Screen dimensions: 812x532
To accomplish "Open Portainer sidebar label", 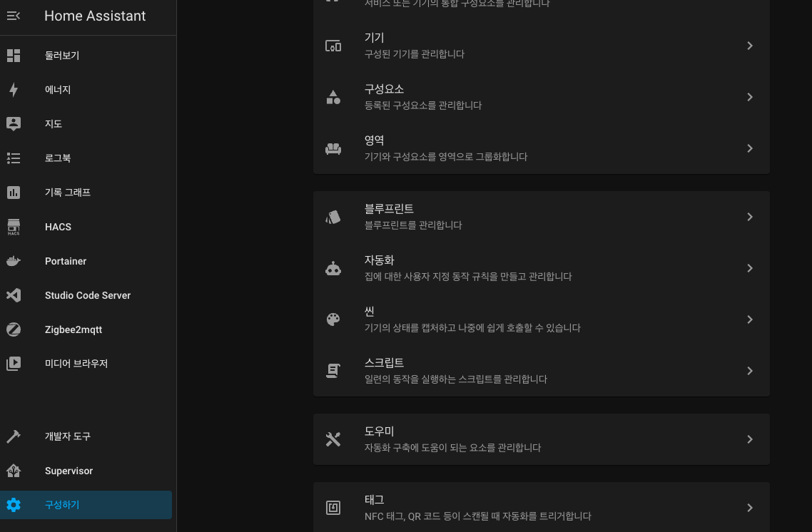I will [66, 261].
